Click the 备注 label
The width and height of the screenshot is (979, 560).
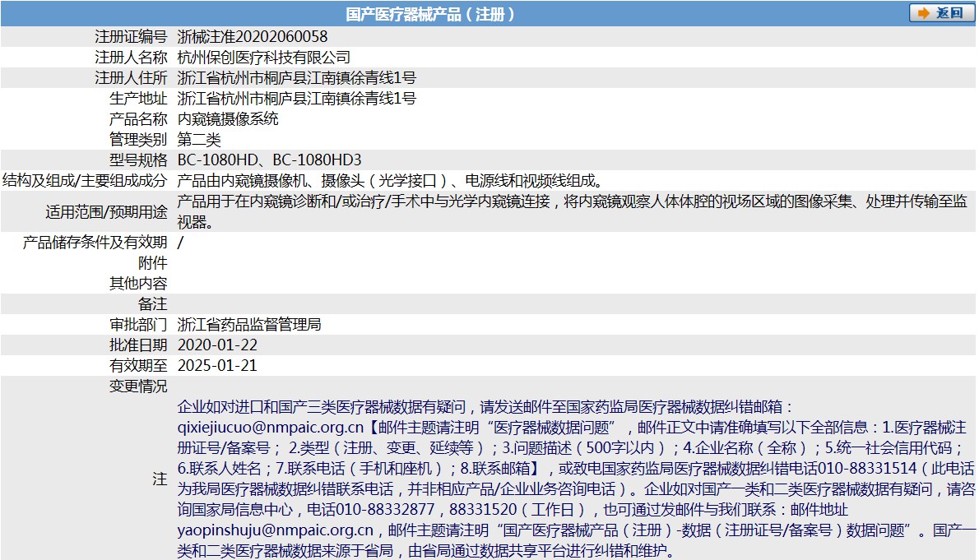coord(153,304)
